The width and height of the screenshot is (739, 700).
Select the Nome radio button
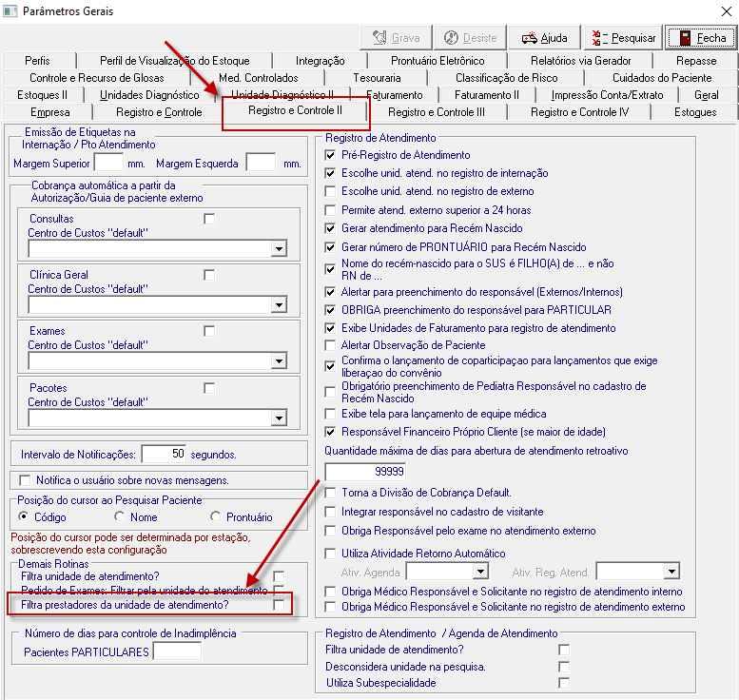120,516
